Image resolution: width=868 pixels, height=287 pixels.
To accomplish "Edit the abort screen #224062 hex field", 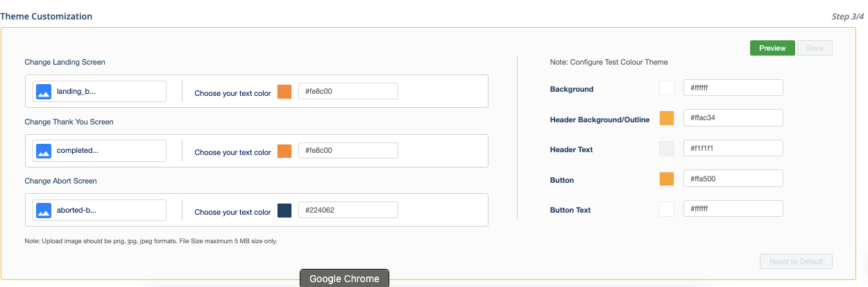I will tap(348, 210).
